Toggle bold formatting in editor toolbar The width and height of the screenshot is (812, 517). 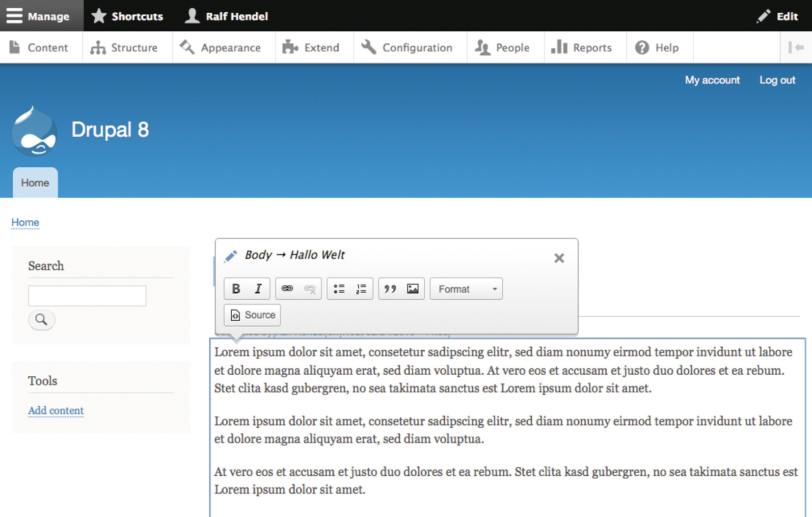236,289
